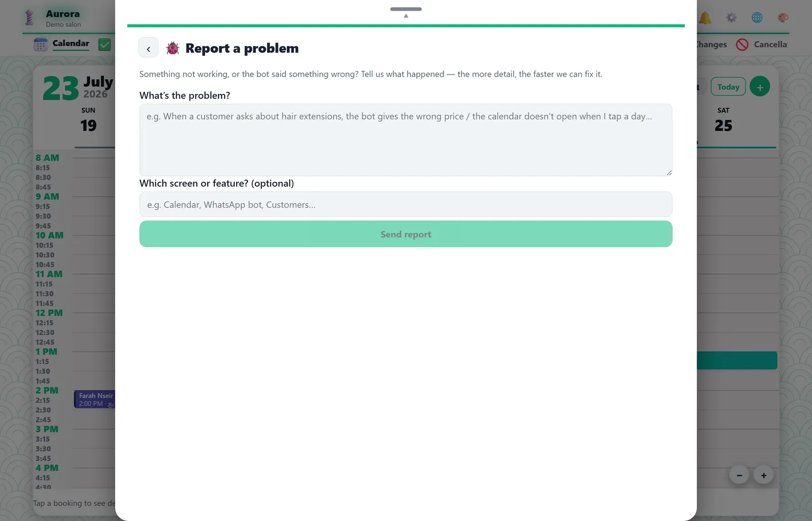This screenshot has width=812, height=521.
Task: Click the 10 AM time label
Action: 49,235
